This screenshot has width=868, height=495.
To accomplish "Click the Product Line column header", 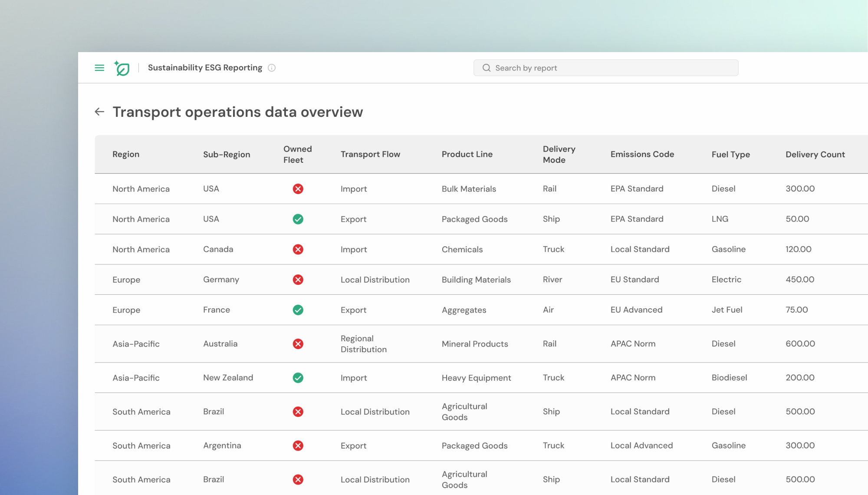I will tap(467, 154).
